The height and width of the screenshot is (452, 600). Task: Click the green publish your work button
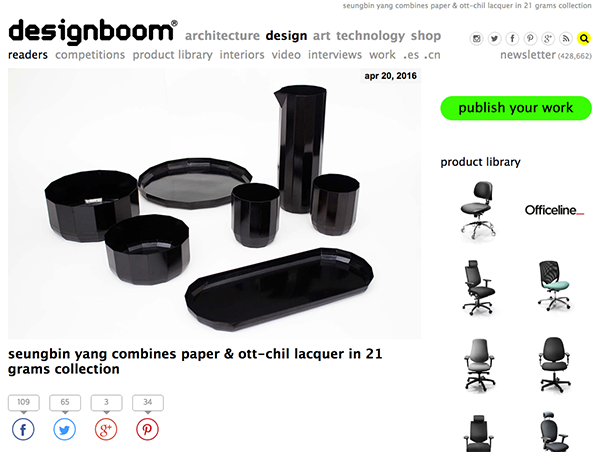pos(516,108)
